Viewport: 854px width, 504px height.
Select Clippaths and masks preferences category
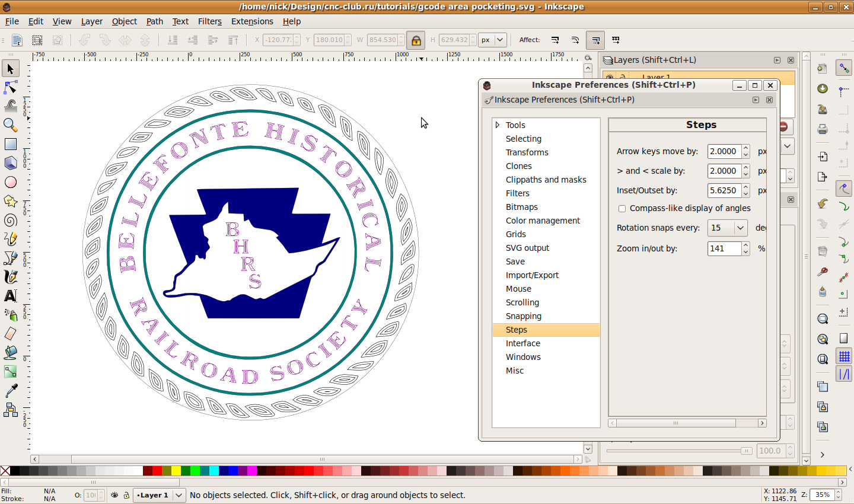pos(546,180)
